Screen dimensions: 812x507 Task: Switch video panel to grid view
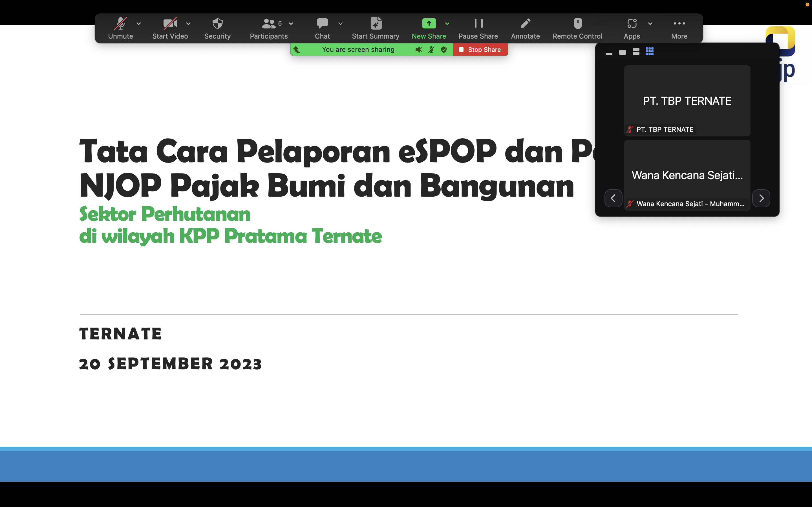pyautogui.click(x=649, y=52)
